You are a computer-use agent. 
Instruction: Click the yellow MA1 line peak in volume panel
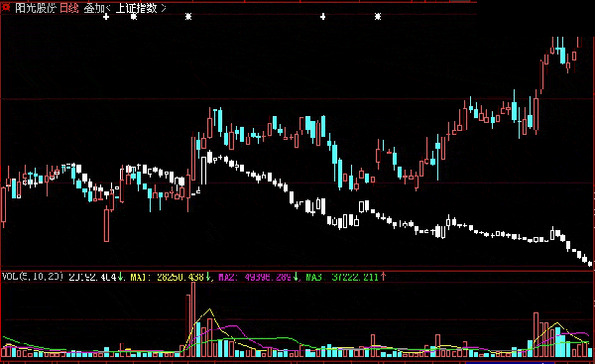point(209,309)
